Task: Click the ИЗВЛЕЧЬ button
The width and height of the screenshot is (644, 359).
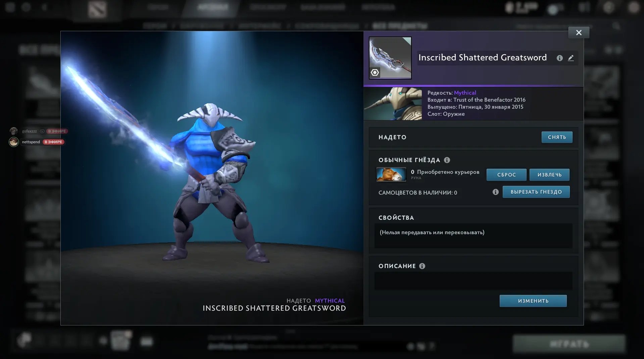Action: [x=549, y=175]
